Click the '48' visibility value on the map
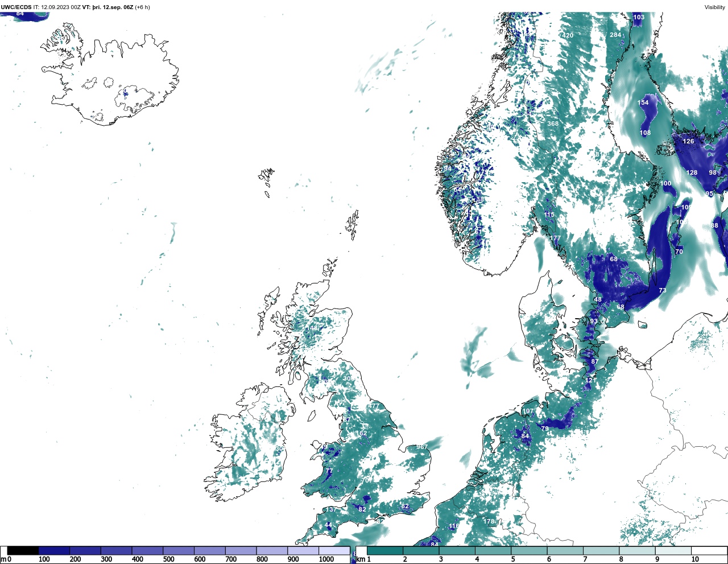Image resolution: width=728 pixels, height=564 pixels. click(x=598, y=299)
